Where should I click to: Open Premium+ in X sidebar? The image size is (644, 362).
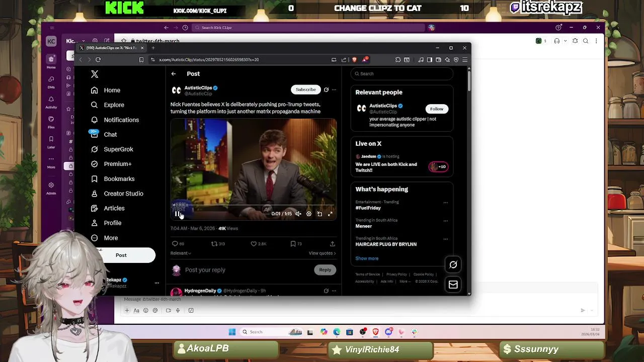coord(111,164)
